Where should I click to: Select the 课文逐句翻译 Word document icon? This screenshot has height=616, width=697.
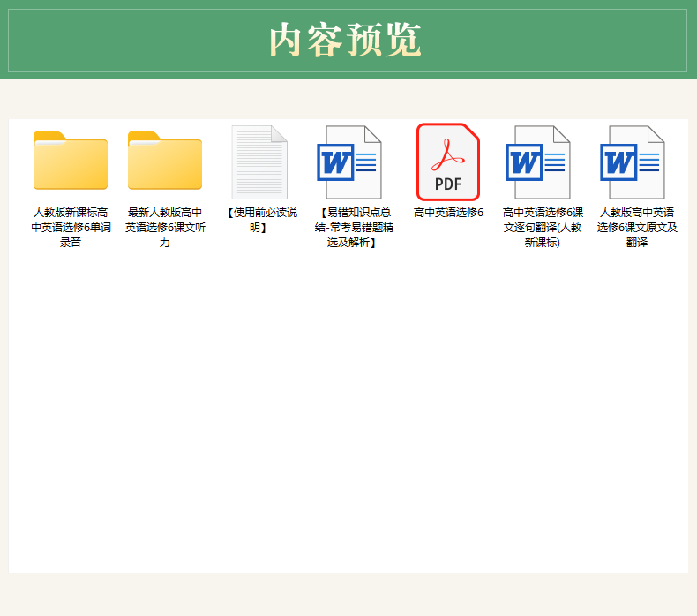pos(538,162)
